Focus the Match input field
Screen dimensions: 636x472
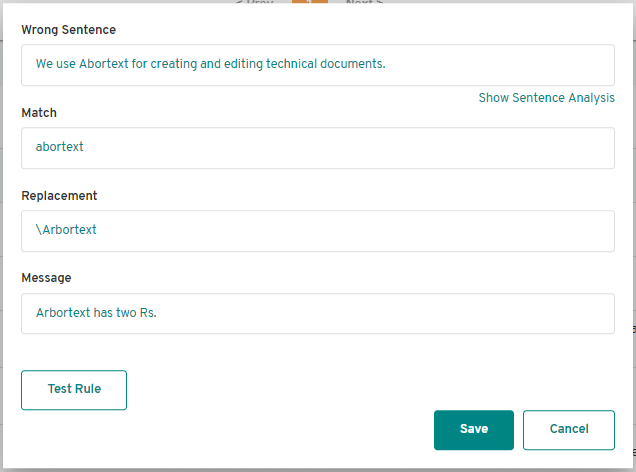318,148
